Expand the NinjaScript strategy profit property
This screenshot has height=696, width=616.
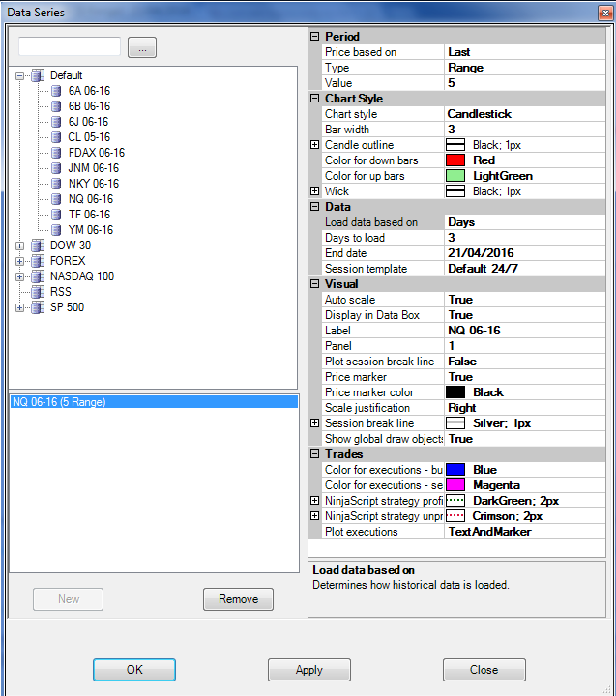pos(315,501)
